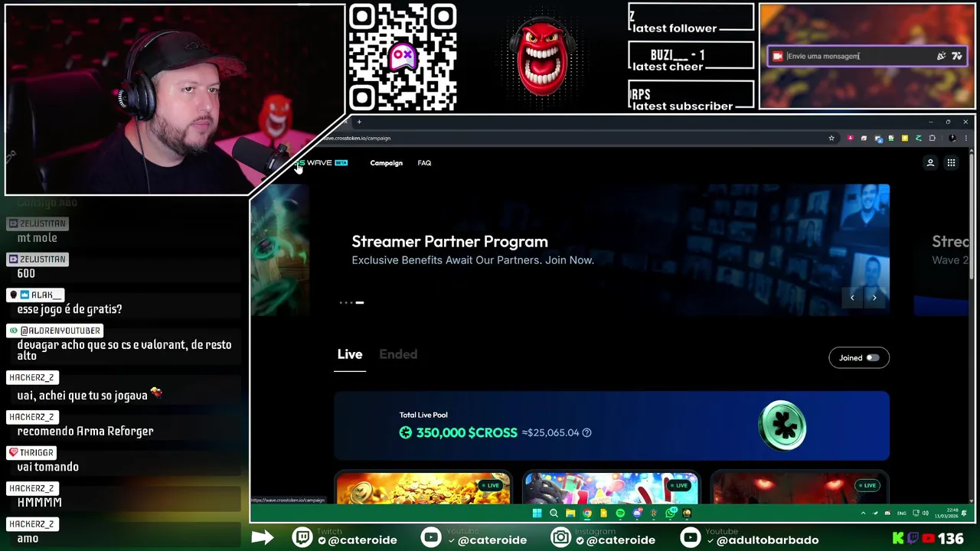980x551 pixels.
Task: Open the red-eyed dark campaign card
Action: click(799, 488)
